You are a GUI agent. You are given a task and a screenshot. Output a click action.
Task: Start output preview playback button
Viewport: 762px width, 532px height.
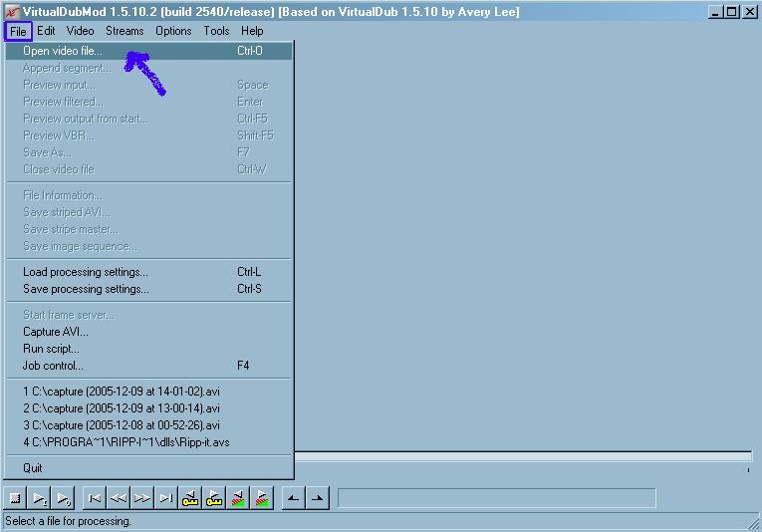click(x=63, y=498)
